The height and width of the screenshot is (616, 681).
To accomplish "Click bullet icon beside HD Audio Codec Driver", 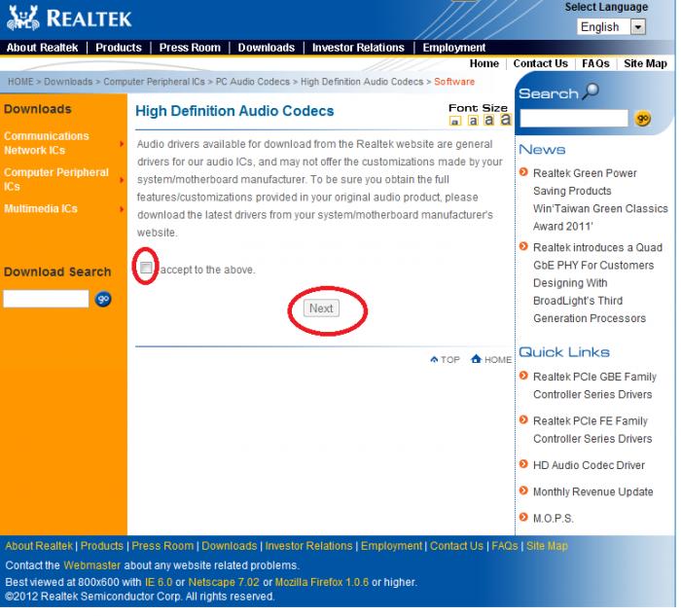I will click(523, 464).
